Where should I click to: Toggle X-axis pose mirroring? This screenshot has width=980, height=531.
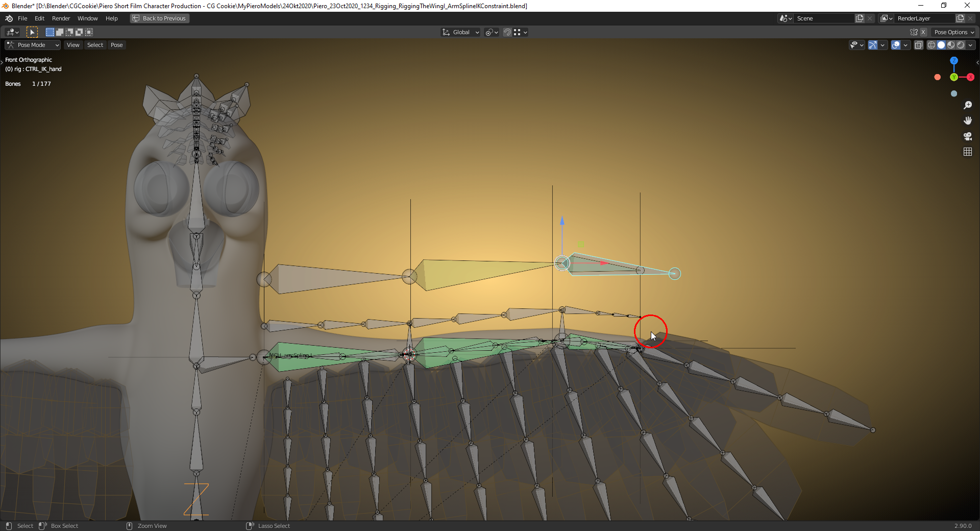tap(923, 32)
